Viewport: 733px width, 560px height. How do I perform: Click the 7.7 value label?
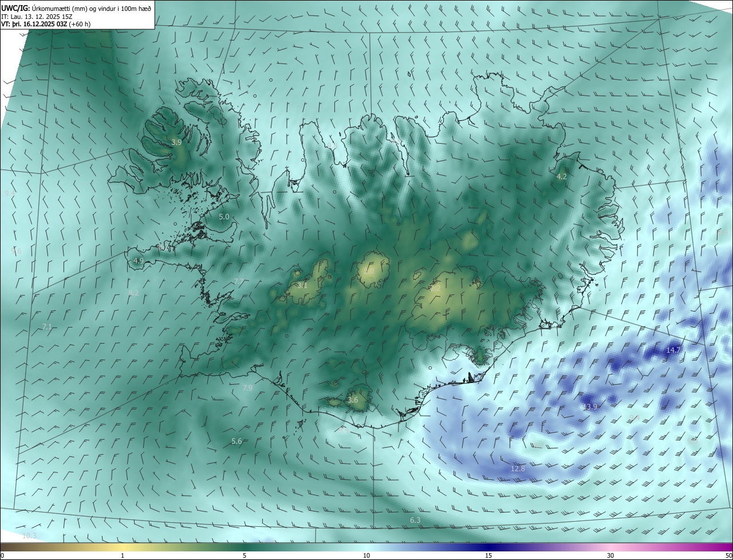pyautogui.click(x=239, y=281)
